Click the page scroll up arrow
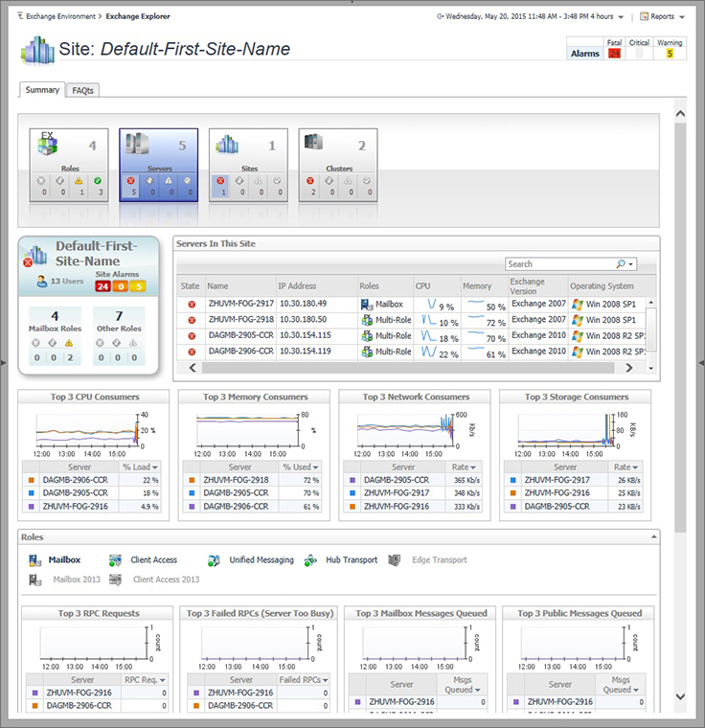The image size is (705, 728). tap(680, 114)
